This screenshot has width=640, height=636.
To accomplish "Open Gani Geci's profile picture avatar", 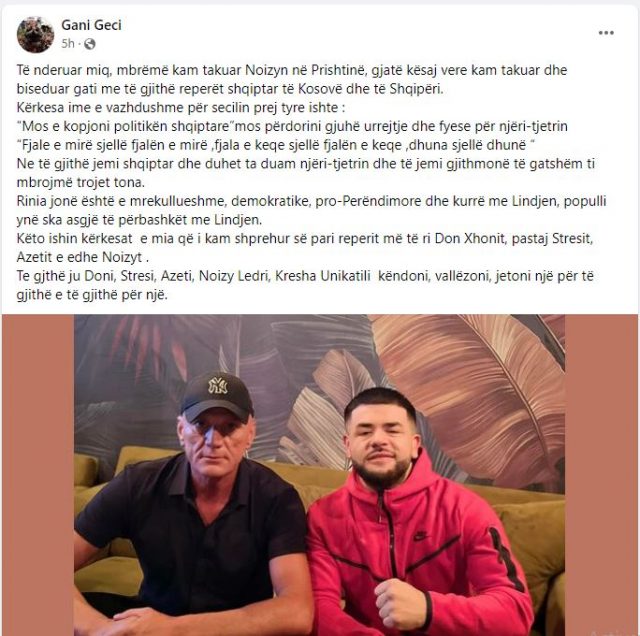I will (35, 35).
